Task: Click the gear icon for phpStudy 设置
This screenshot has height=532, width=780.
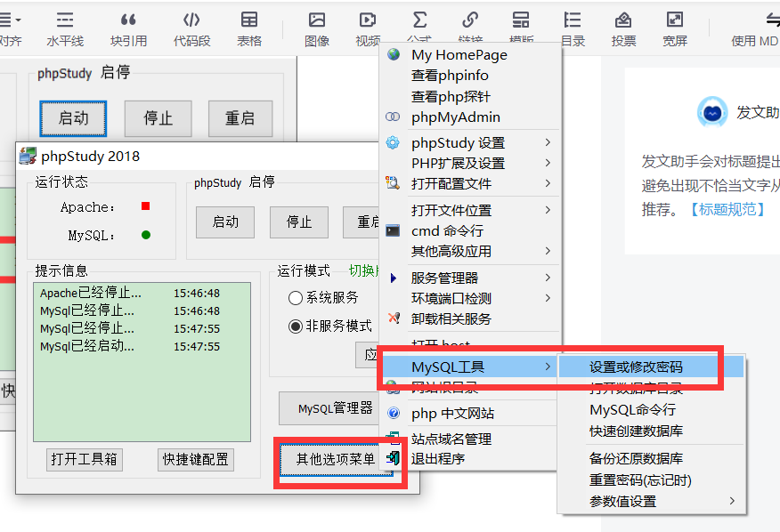Action: [393, 142]
